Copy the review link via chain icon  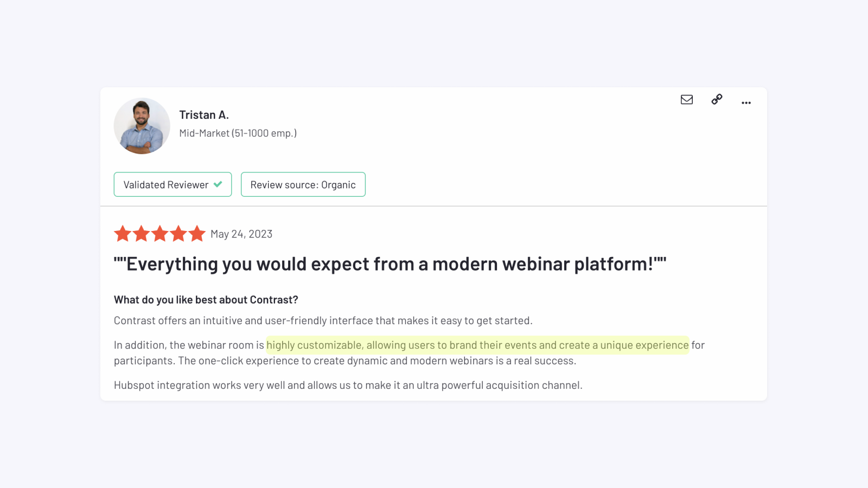(x=716, y=100)
